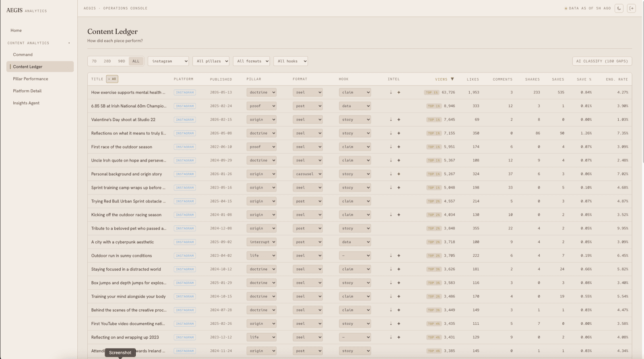This screenshot has width=644, height=359.
Task: Open pillar dropdown for '6.85 SB at Irish National' row
Action: pyautogui.click(x=262, y=106)
